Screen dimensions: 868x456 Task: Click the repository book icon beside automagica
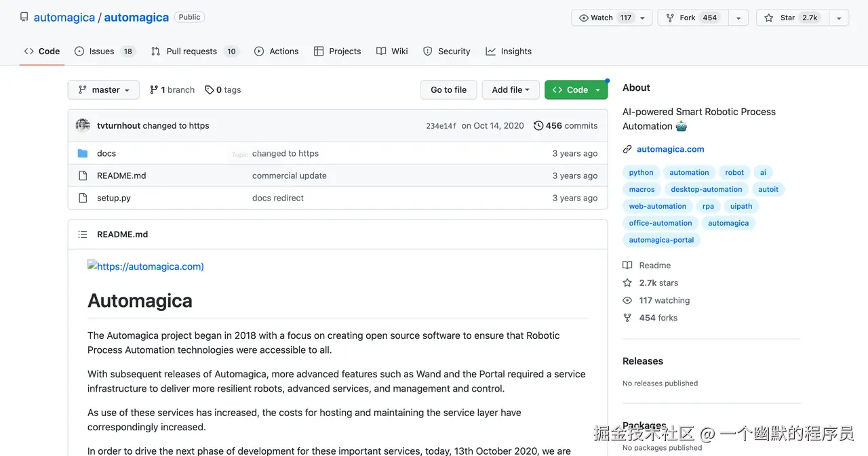(24, 17)
